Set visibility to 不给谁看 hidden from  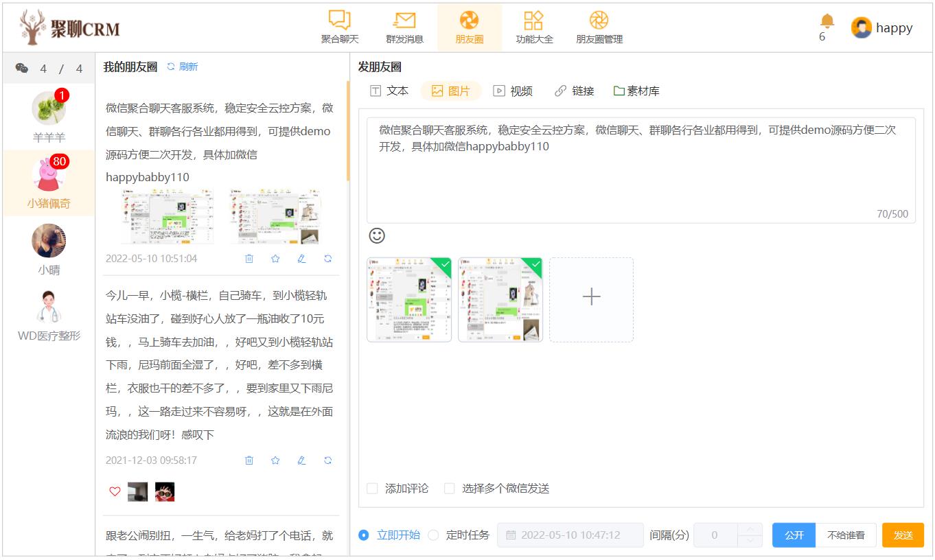coord(846,535)
